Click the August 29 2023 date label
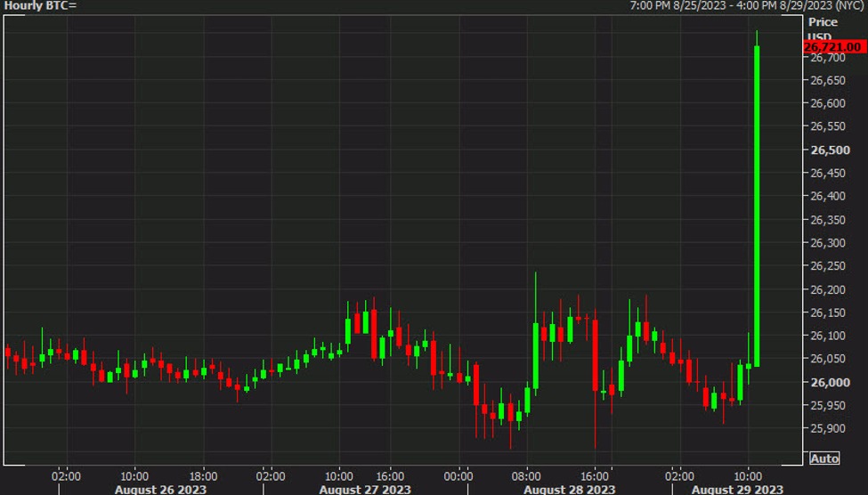Screen dimensions: 868x495 pyautogui.click(x=737, y=490)
